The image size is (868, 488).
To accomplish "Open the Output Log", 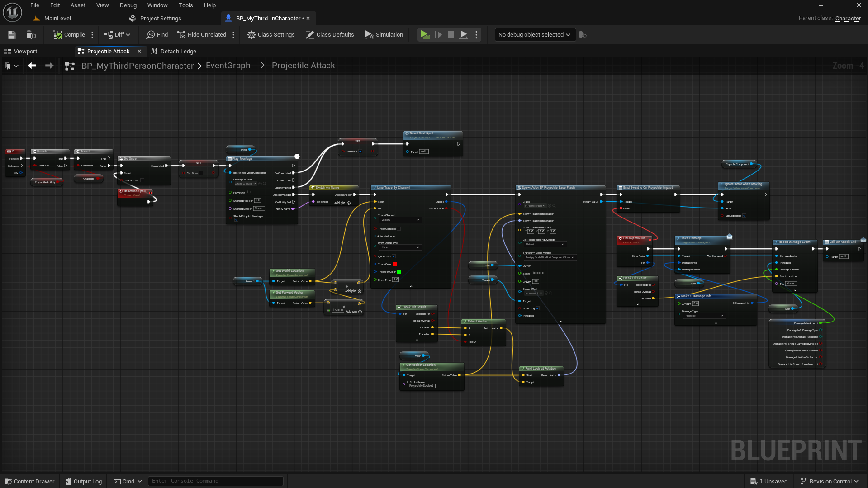I will point(84,481).
